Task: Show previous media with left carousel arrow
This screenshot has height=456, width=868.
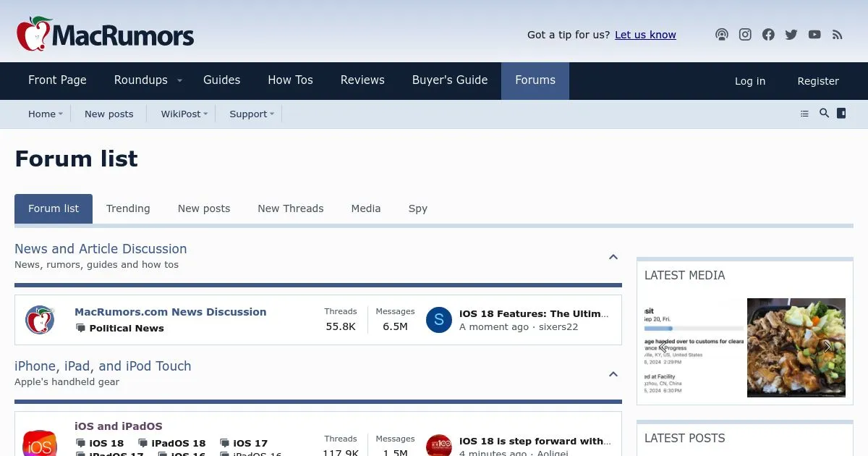Action: [663, 347]
